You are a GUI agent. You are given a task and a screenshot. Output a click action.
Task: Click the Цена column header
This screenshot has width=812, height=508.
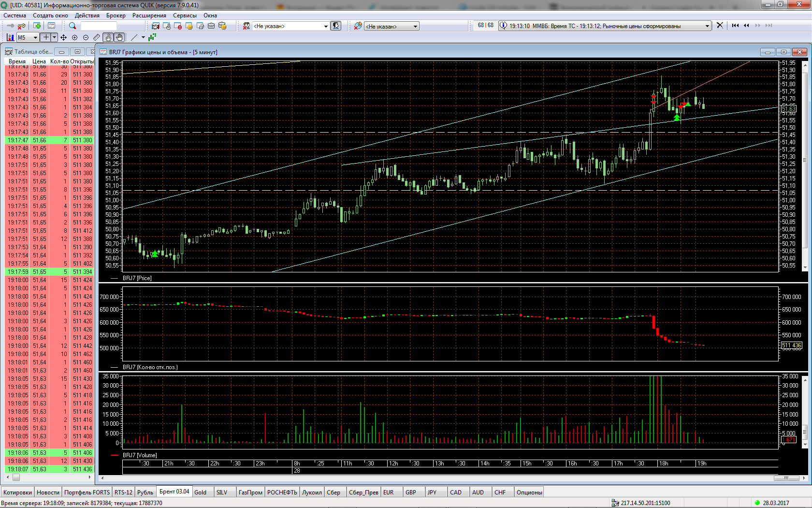pos(39,61)
